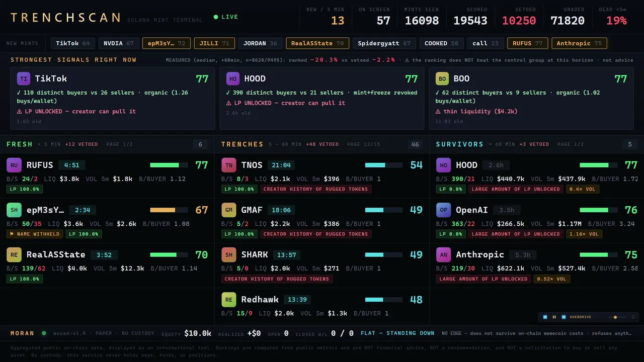This screenshot has width=644, height=362.
Task: Click the SH avatar icon for epM3sY row
Action: [14, 210]
